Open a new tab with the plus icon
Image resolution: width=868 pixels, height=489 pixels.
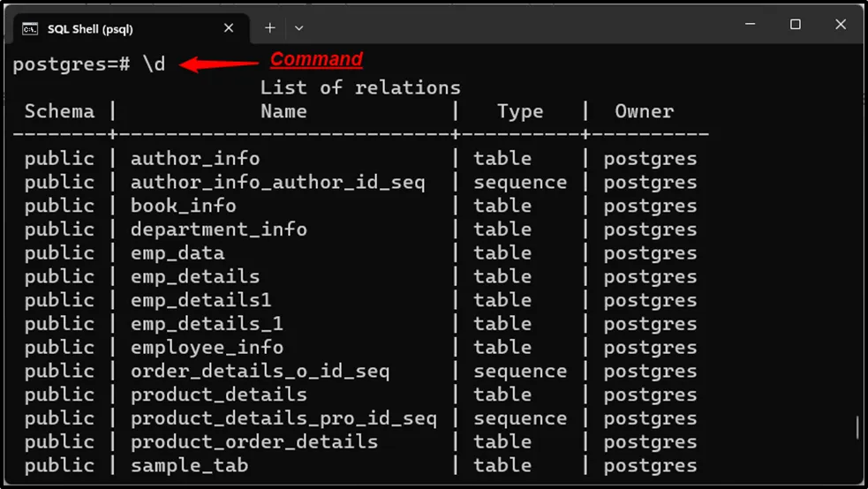(270, 28)
